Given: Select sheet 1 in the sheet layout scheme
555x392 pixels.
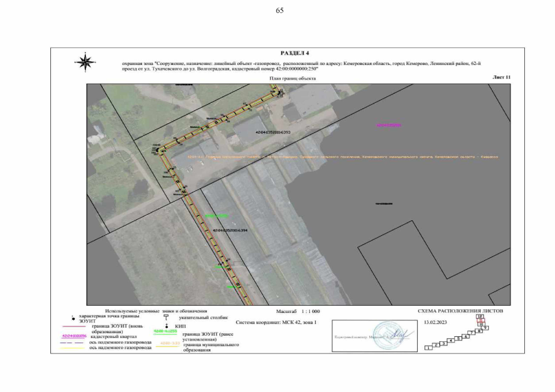Looking at the screenshot, I should (x=427, y=348).
